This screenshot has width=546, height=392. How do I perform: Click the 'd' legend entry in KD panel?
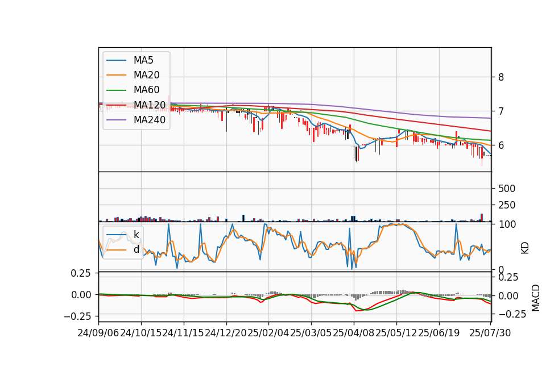(136, 249)
